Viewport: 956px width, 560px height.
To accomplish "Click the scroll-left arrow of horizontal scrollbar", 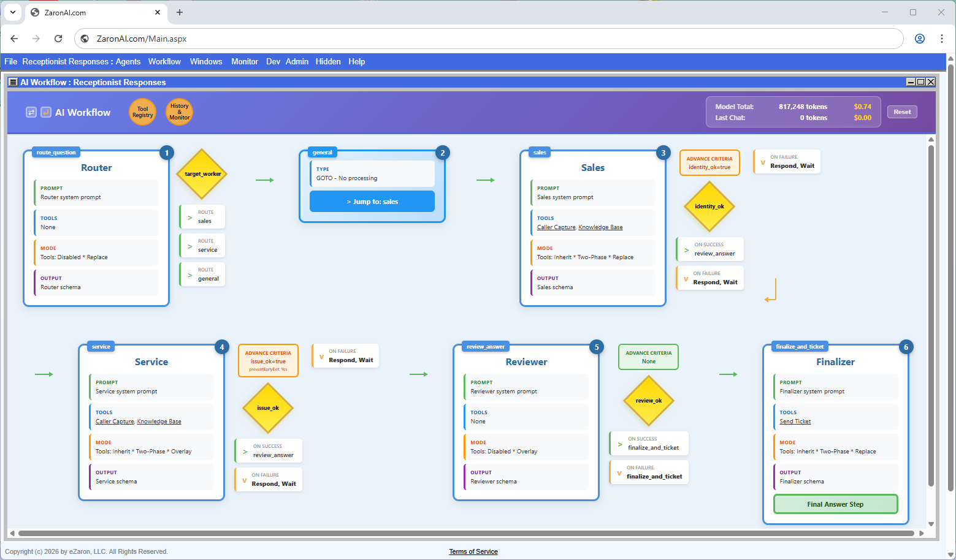I will tap(12, 533).
